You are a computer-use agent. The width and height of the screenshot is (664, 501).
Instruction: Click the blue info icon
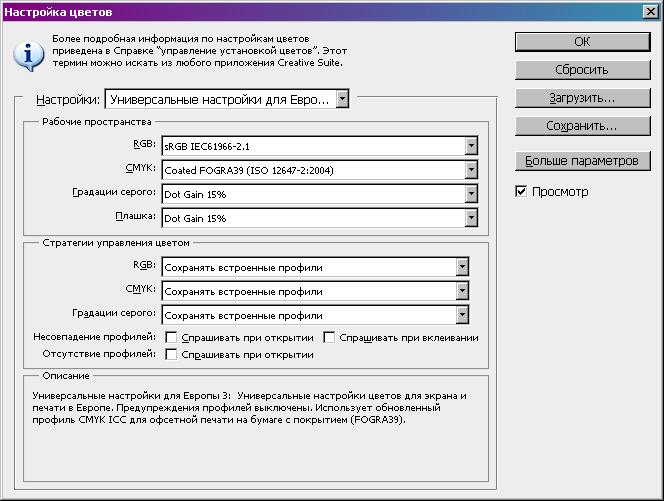(x=32, y=53)
